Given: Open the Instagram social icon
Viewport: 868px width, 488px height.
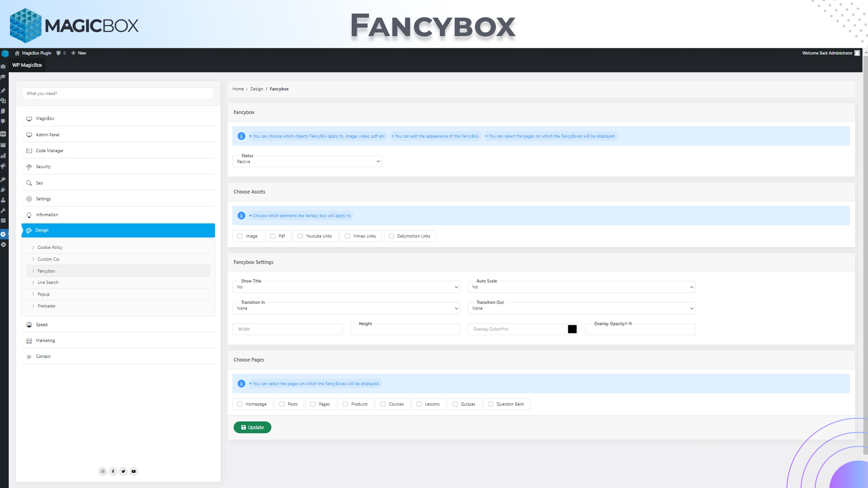Looking at the screenshot, I should click(103, 471).
